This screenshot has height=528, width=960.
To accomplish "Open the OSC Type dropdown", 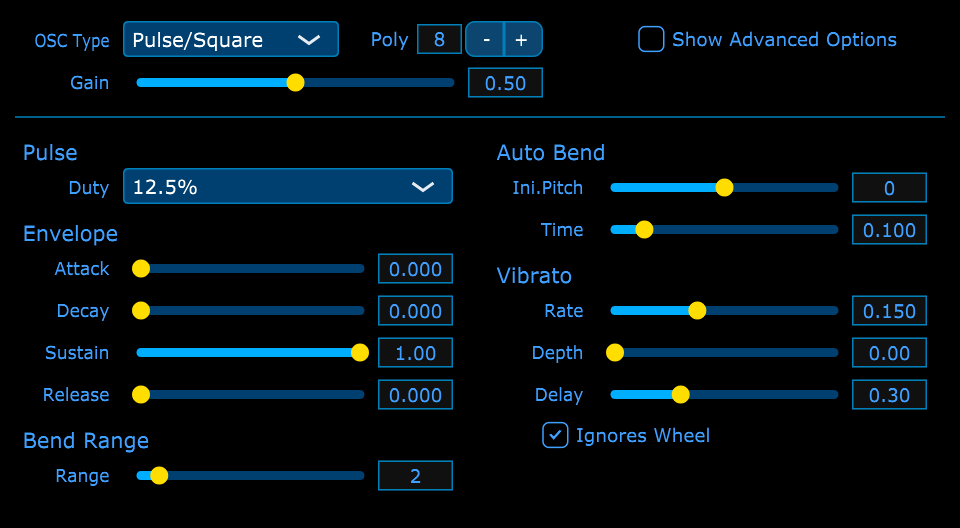I will (x=231, y=39).
